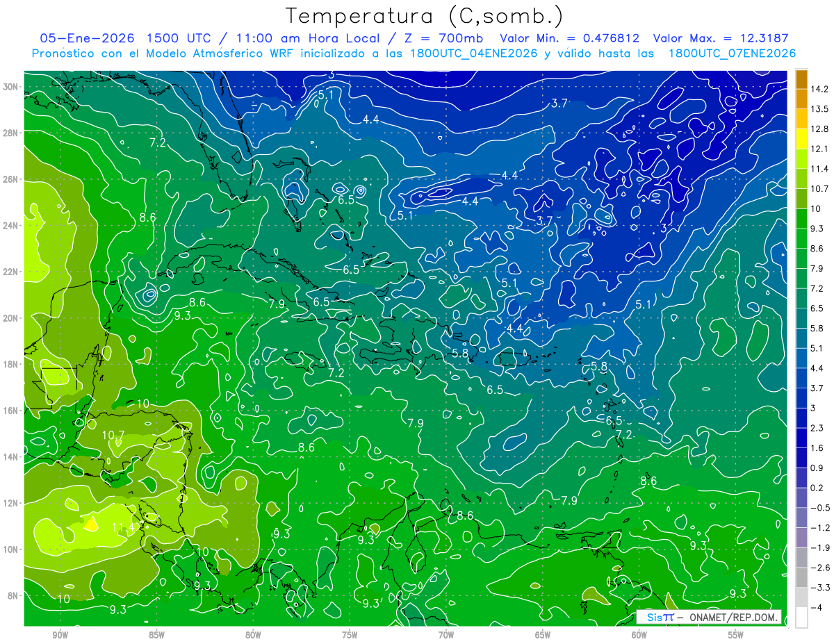Viewport: 834px width, 644px height.
Task: Click the 85W longitude axis label
Action: (156, 635)
